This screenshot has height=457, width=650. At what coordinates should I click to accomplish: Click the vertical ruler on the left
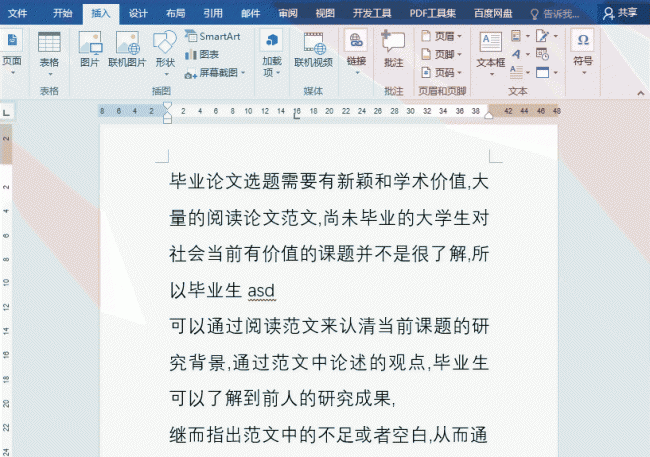[6, 290]
